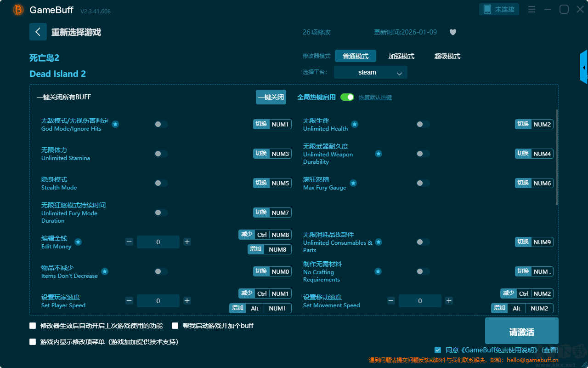Select 普通模式 trainer mode tab
588x368 pixels.
(x=356, y=56)
